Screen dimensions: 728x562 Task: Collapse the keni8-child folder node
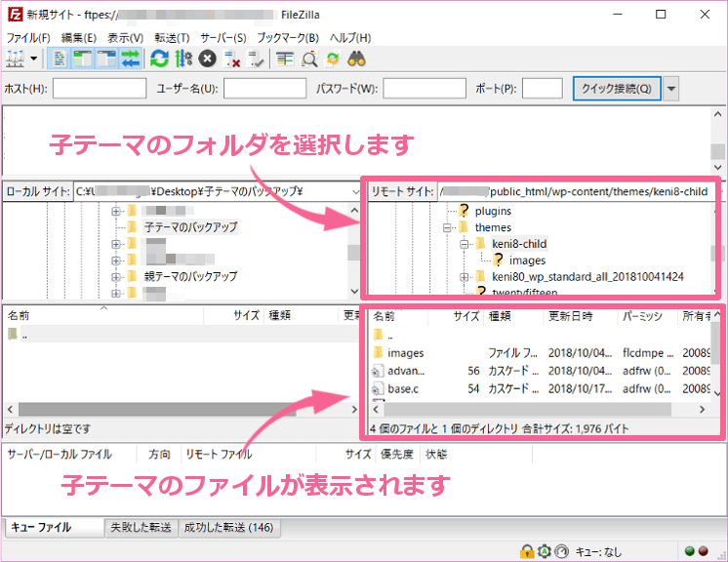[464, 244]
